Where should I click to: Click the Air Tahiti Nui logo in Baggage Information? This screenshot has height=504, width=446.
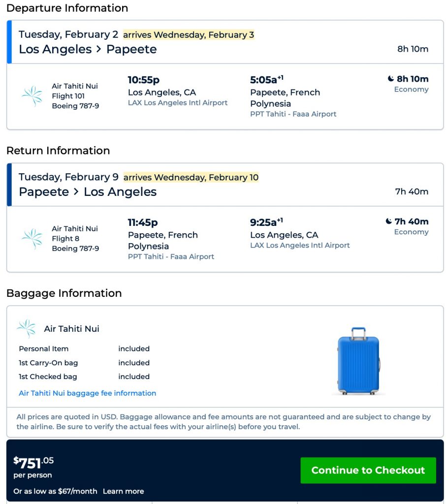26,329
